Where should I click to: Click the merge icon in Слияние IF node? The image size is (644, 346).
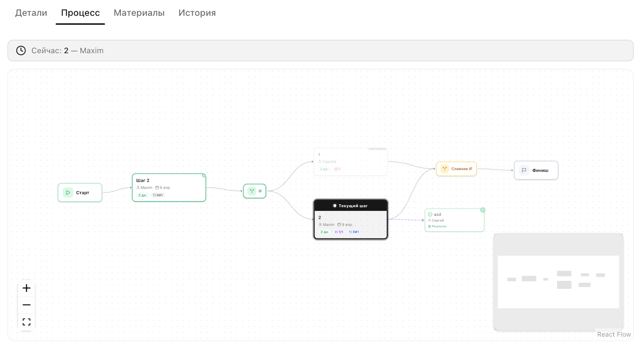[x=445, y=169]
